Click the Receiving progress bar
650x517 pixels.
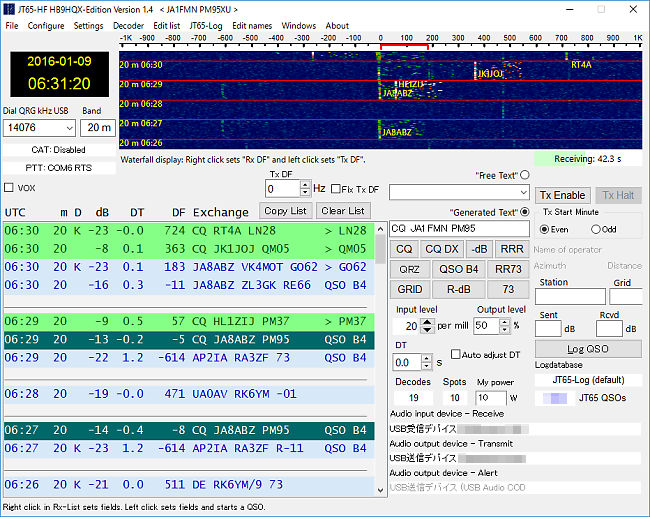pos(588,159)
